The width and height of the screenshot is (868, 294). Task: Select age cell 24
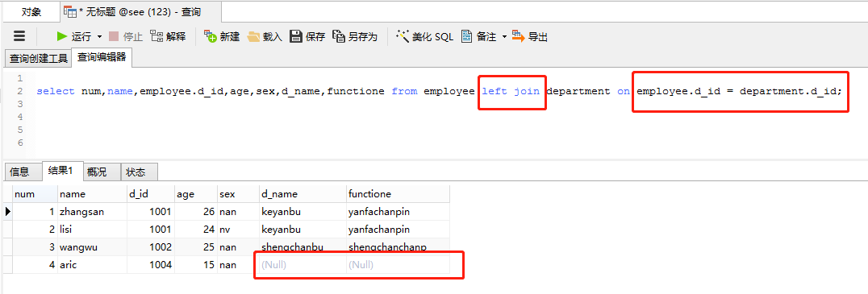[195, 230]
